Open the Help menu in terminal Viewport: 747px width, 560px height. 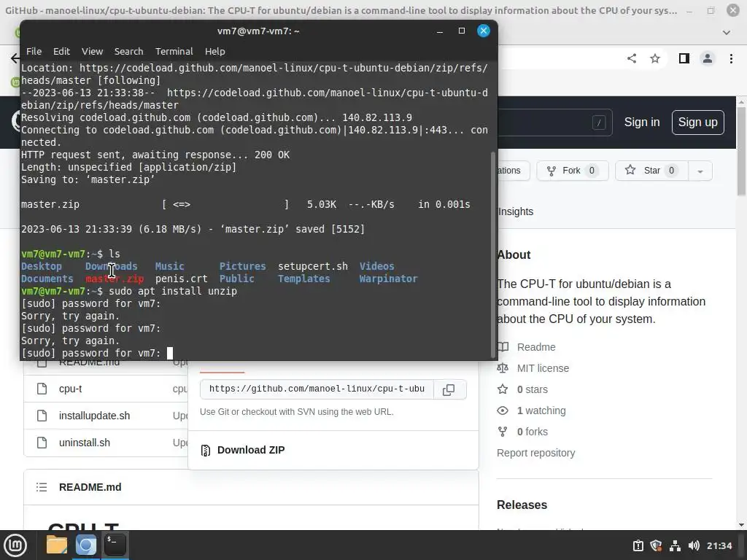tap(215, 52)
